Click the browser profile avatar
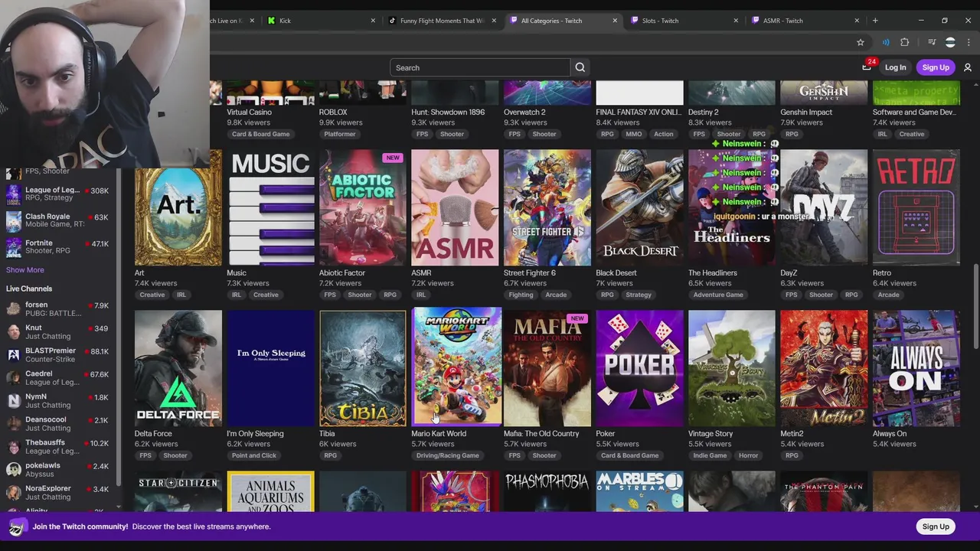 [x=950, y=42]
